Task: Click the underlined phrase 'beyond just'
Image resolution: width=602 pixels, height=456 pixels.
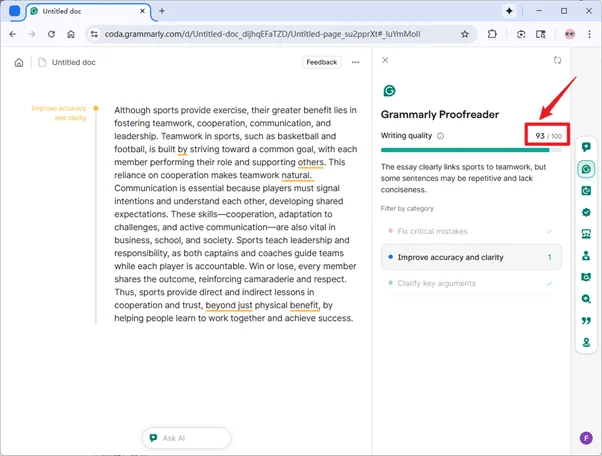Action: (229, 306)
